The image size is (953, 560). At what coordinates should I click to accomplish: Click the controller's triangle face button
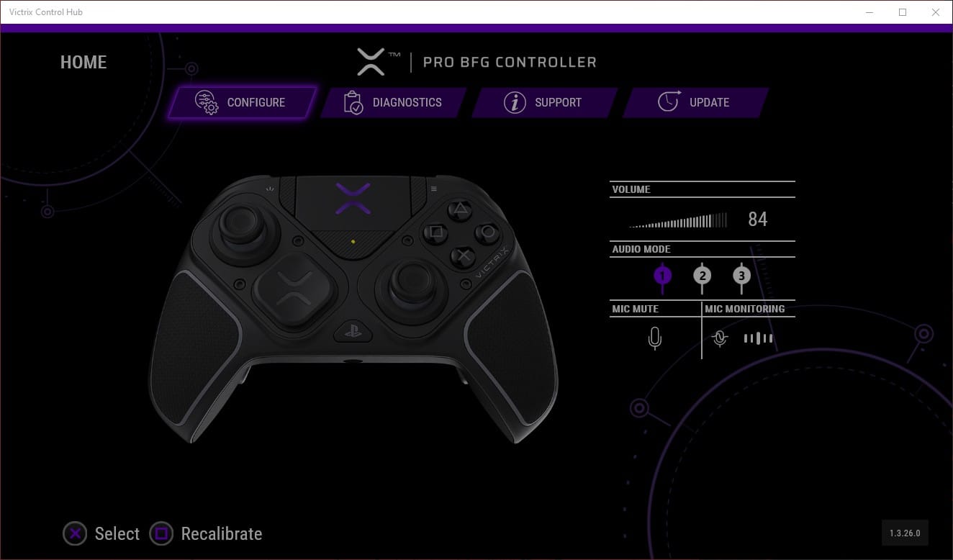pyautogui.click(x=459, y=209)
